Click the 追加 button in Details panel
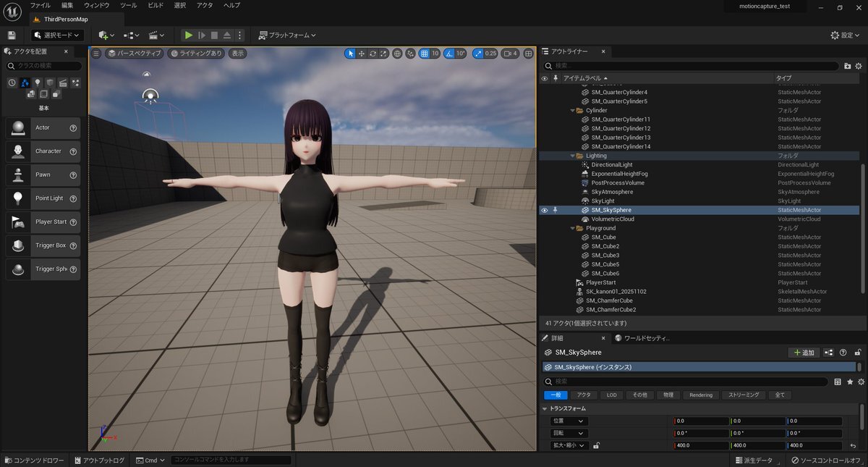 tap(803, 353)
